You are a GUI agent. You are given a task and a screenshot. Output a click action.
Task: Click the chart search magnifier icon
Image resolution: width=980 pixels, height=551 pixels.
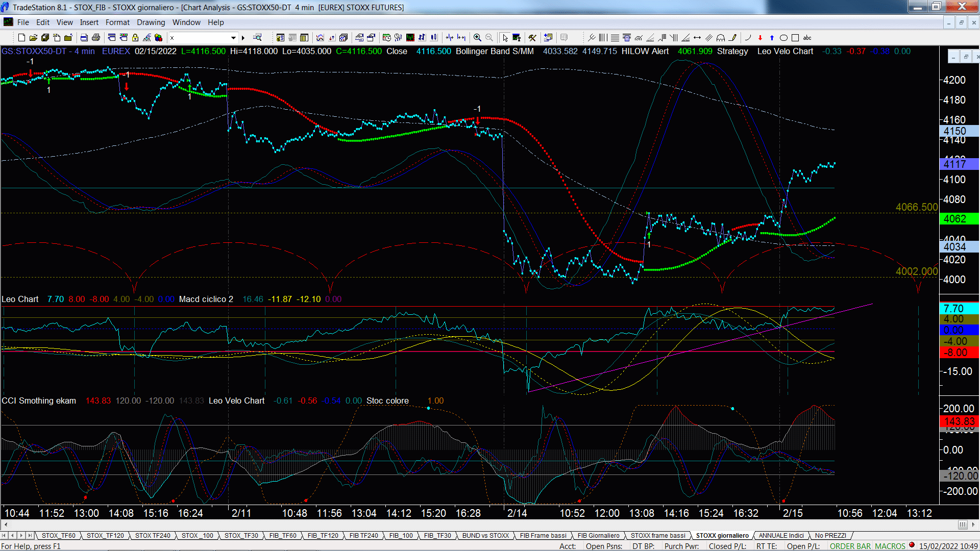click(x=257, y=38)
